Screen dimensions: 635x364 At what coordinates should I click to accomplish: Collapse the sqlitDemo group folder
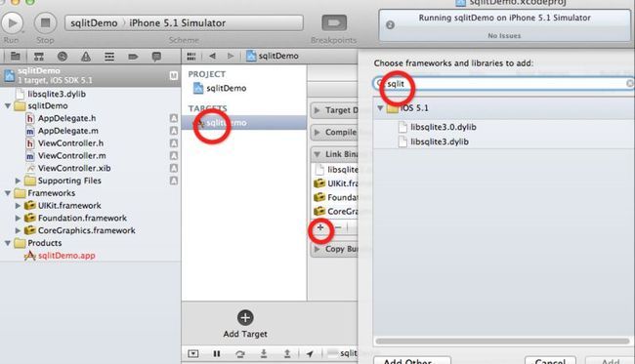pyautogui.click(x=7, y=106)
